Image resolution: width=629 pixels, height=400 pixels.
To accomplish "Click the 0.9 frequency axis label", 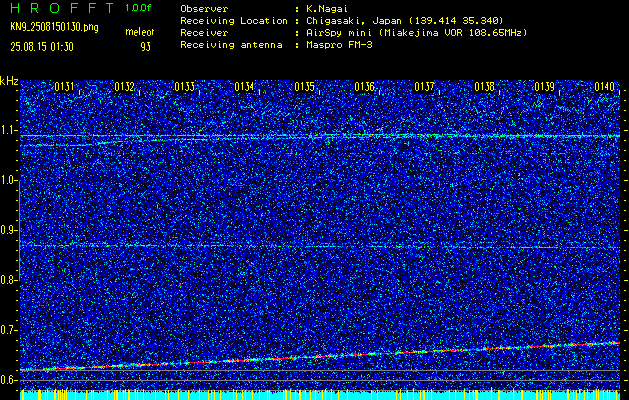I will click(x=8, y=230).
